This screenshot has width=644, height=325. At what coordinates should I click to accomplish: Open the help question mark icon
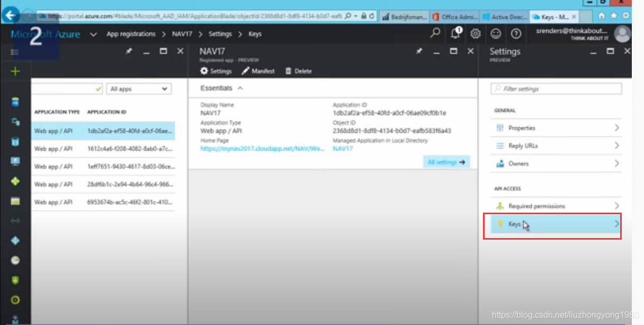[x=516, y=34]
